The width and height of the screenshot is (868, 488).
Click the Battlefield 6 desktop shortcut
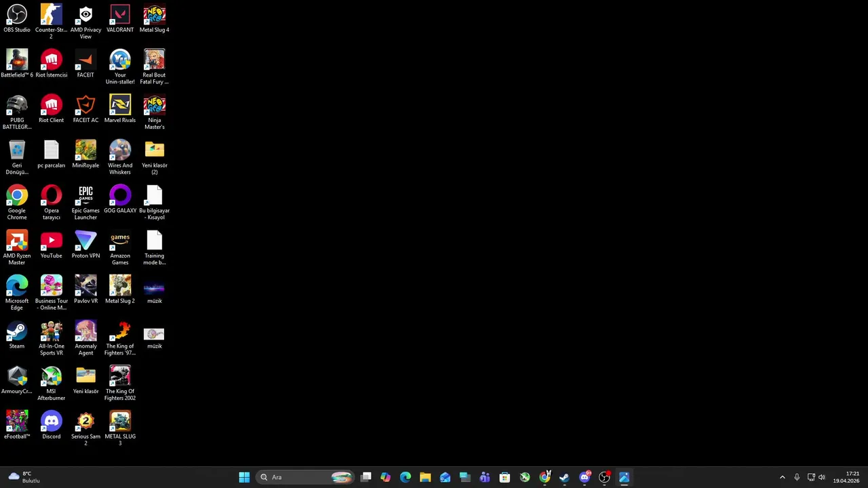pyautogui.click(x=17, y=64)
